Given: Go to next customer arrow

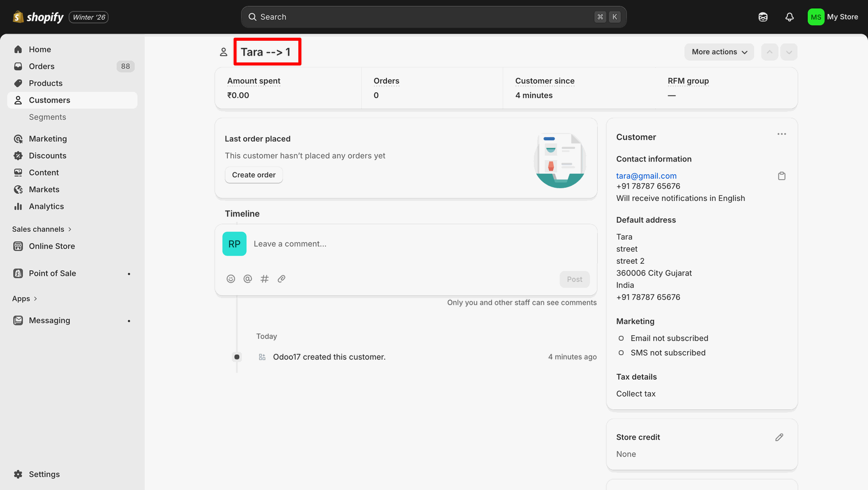Looking at the screenshot, I should point(789,52).
